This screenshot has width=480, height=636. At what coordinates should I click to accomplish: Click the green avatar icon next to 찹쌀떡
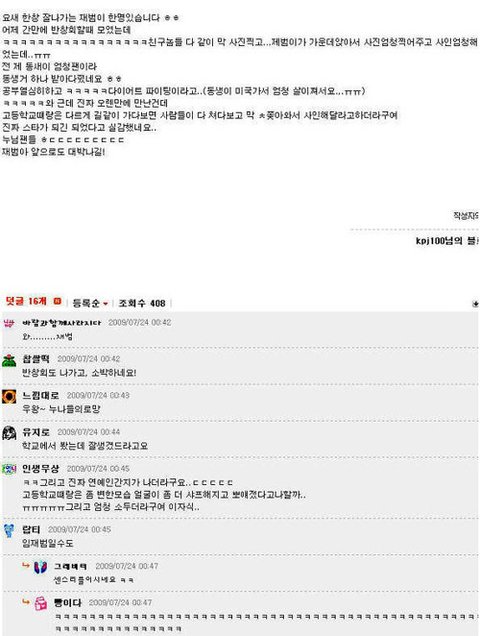(x=9, y=360)
